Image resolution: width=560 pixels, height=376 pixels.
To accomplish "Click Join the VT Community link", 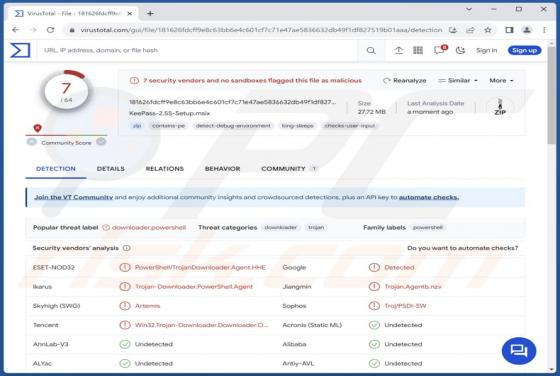I will (74, 197).
